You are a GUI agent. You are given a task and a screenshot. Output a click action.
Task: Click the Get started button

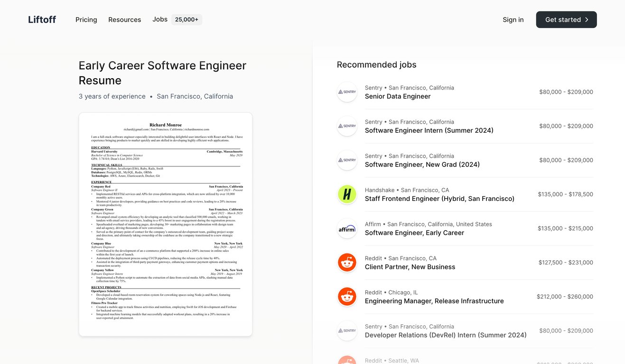pos(566,19)
